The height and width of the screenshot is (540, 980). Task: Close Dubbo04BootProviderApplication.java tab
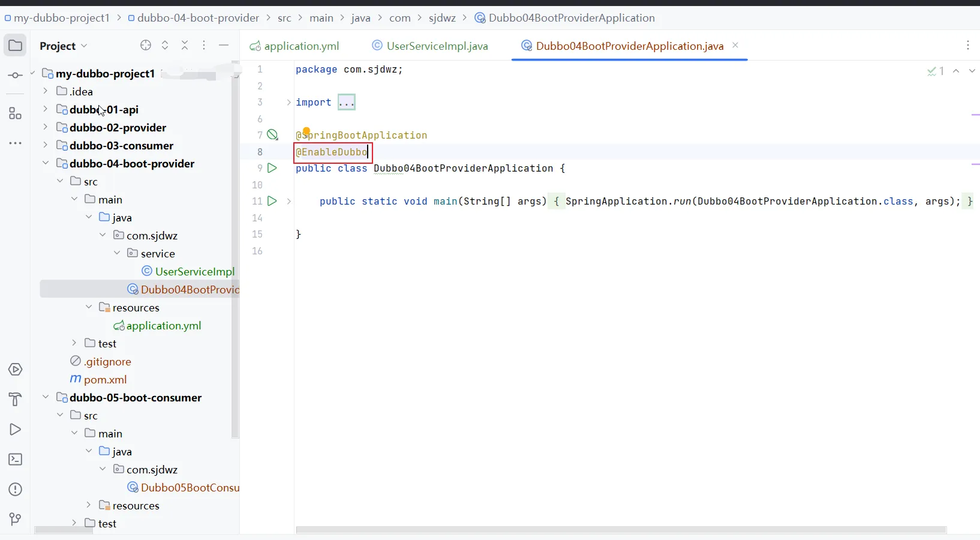tap(735, 46)
